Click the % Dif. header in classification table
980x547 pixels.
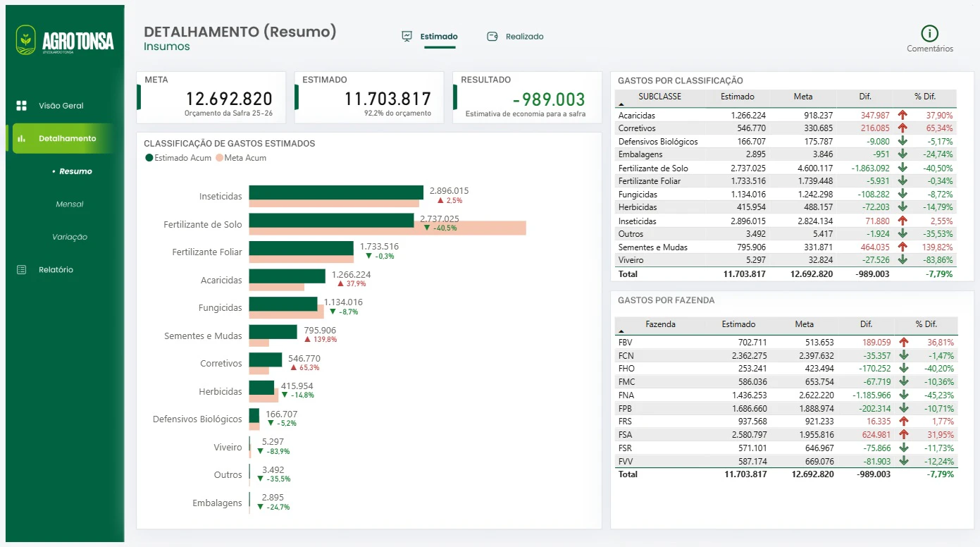[x=925, y=97]
